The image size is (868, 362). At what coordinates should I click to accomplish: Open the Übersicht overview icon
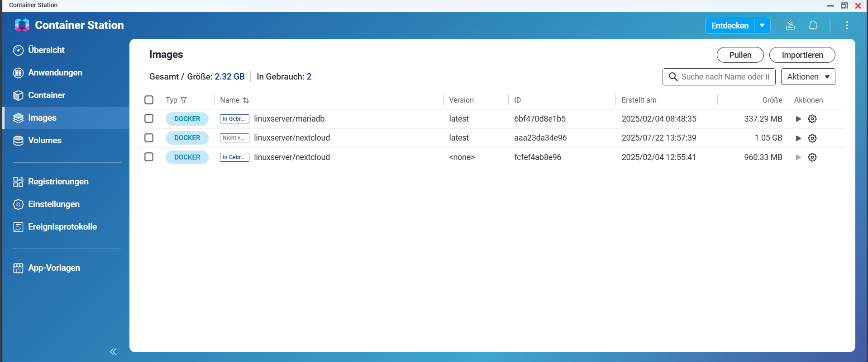[18, 50]
